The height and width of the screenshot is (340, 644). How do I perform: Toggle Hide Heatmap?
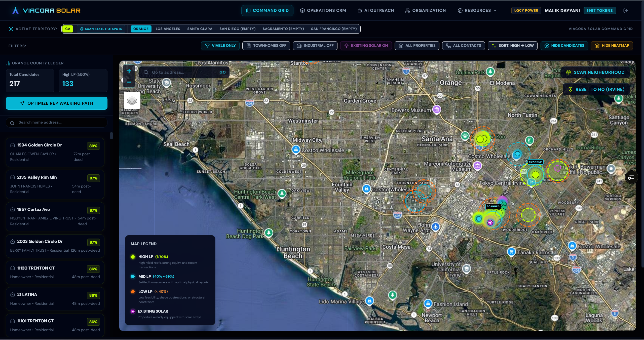tap(612, 46)
